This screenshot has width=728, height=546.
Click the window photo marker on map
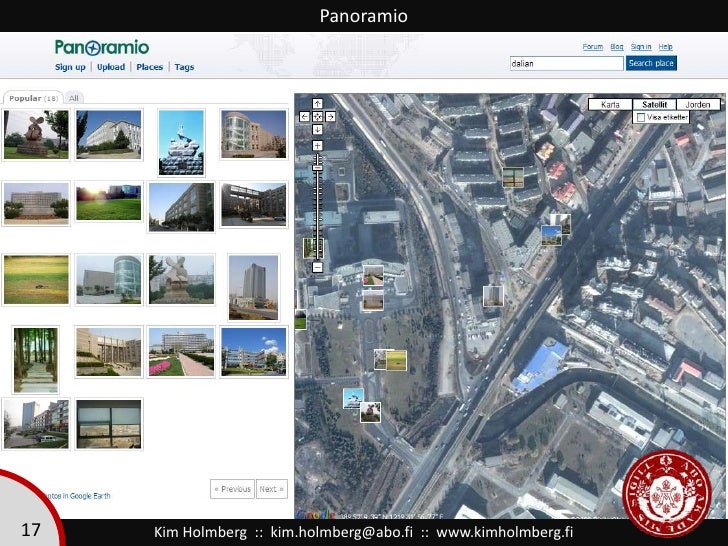[x=513, y=178]
